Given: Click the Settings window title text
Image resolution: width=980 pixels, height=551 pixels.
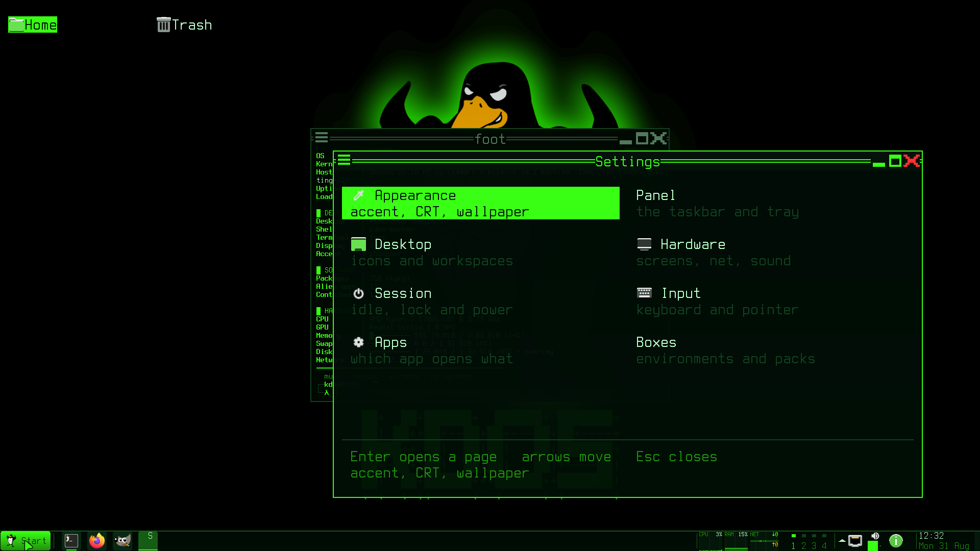Looking at the screenshot, I should click(x=627, y=162).
